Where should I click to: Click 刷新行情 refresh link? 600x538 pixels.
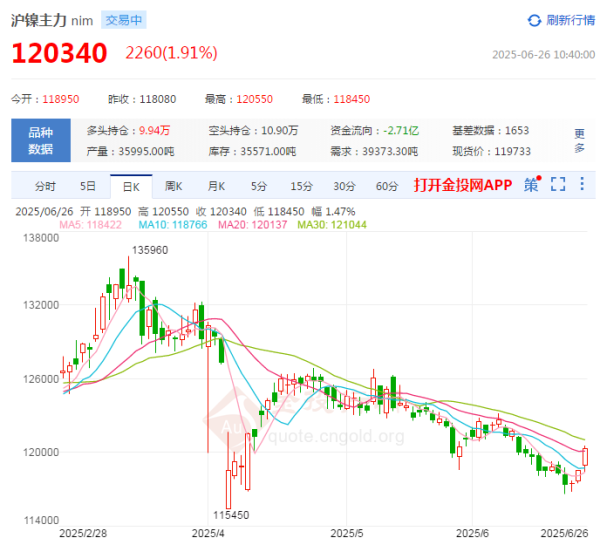click(571, 20)
